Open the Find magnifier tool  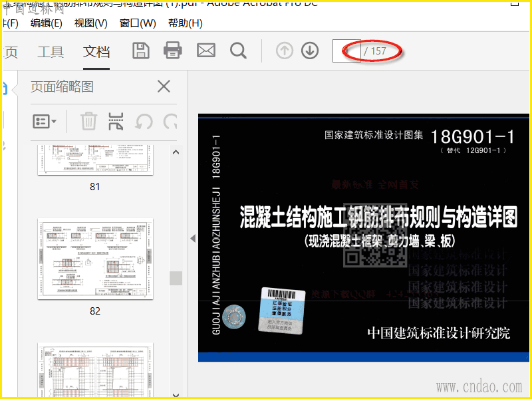[x=238, y=51]
